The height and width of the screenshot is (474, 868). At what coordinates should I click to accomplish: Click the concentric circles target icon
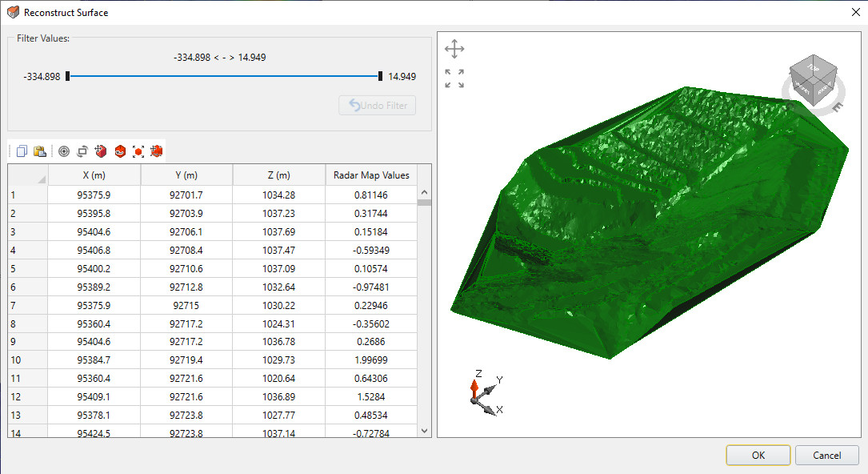[x=64, y=151]
